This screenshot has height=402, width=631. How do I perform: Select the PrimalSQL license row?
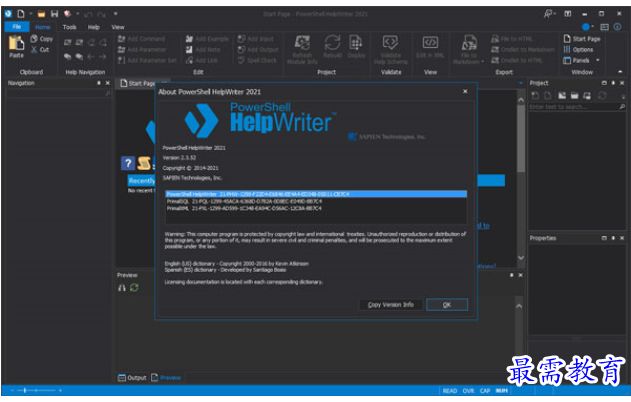click(x=316, y=201)
